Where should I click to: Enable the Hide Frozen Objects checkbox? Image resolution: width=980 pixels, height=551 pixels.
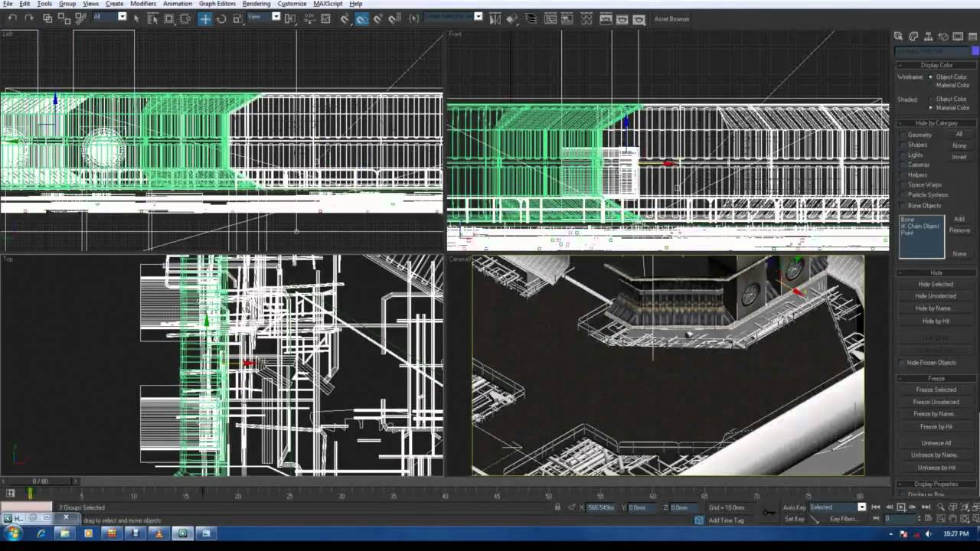(x=903, y=363)
